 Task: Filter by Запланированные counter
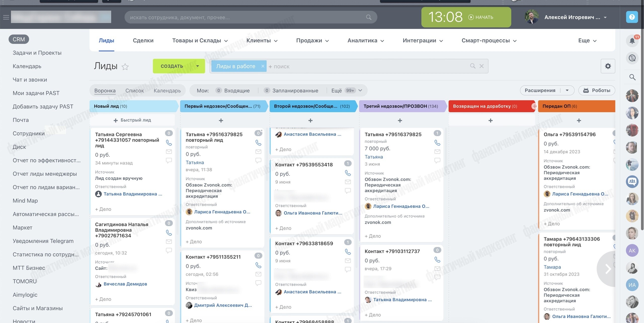point(291,90)
